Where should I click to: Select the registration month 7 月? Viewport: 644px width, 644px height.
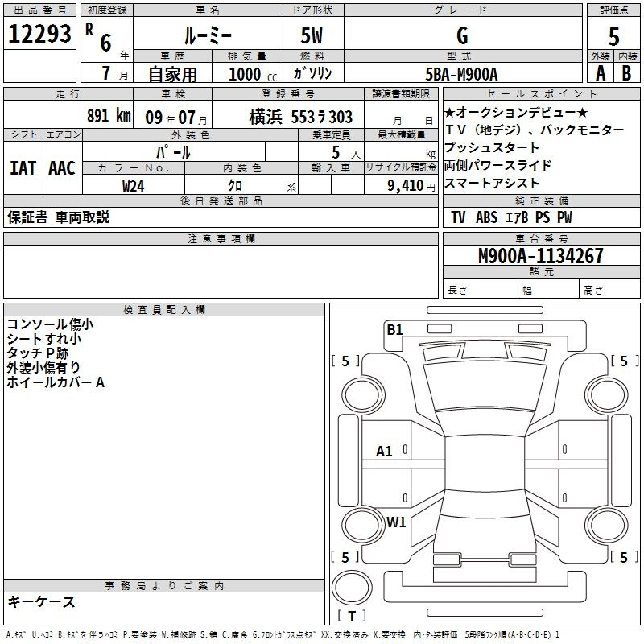(x=107, y=73)
